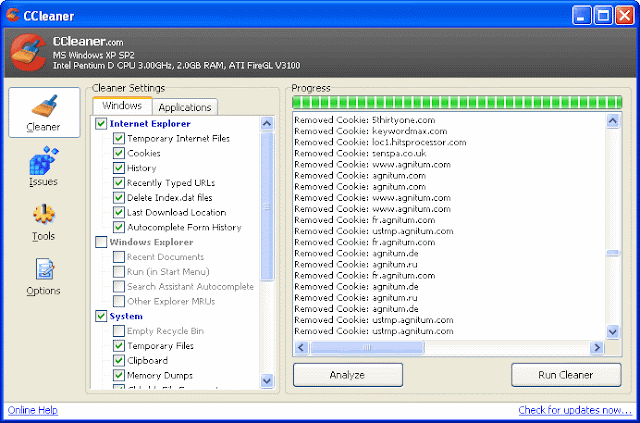Viewport: 640px width, 423px height.
Task: Click the Intel Pentium D CPU info line
Action: (176, 65)
